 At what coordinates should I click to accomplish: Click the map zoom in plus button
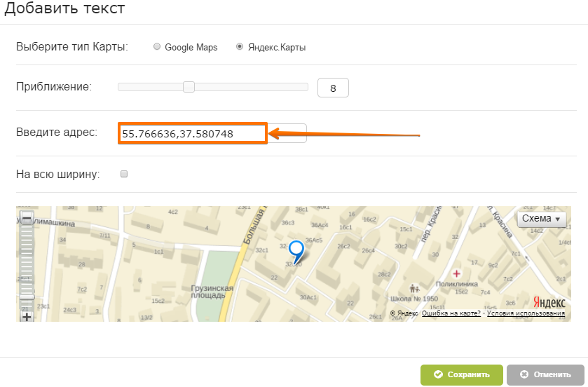27,317
